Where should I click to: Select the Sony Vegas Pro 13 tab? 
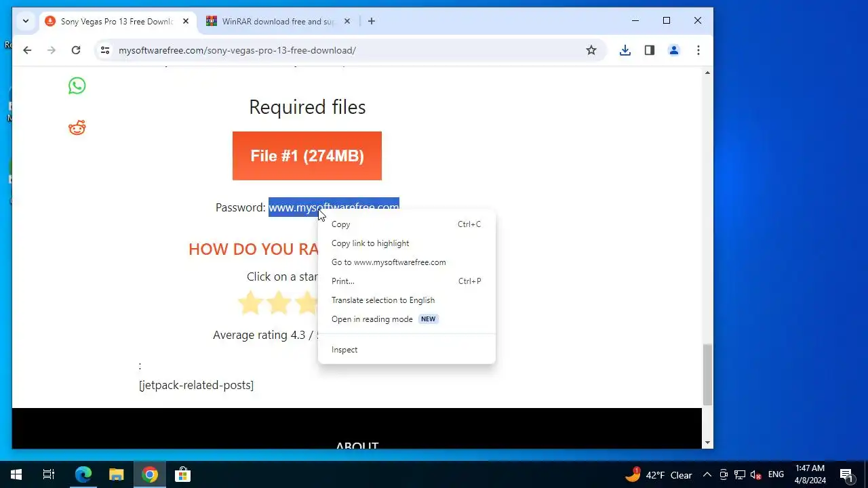click(x=117, y=21)
